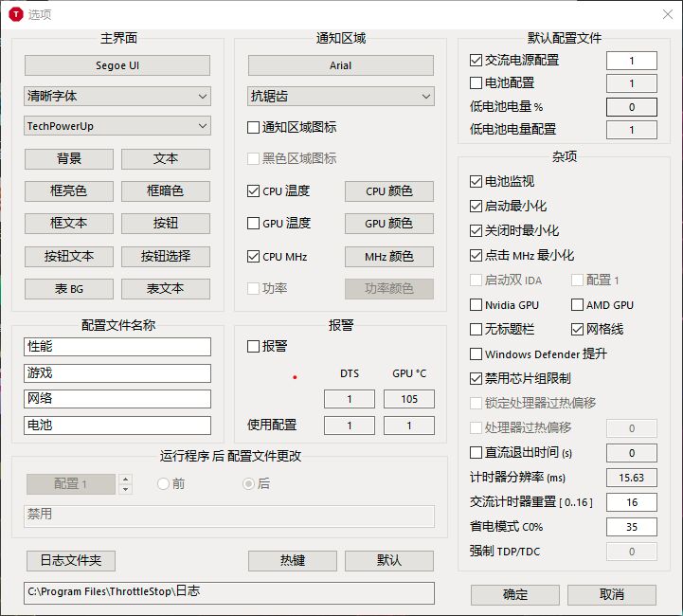683x616 pixels.
Task: Click the 热键 hotkeys button
Action: [293, 561]
